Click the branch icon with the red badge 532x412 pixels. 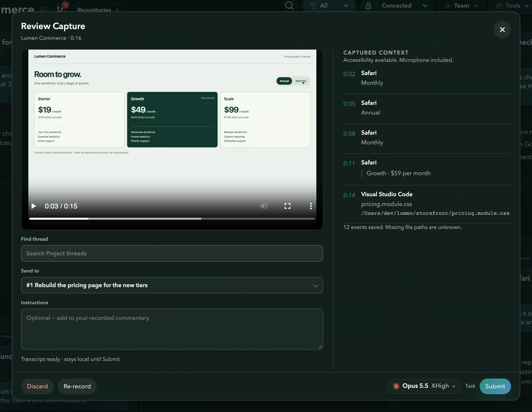(60, 9)
